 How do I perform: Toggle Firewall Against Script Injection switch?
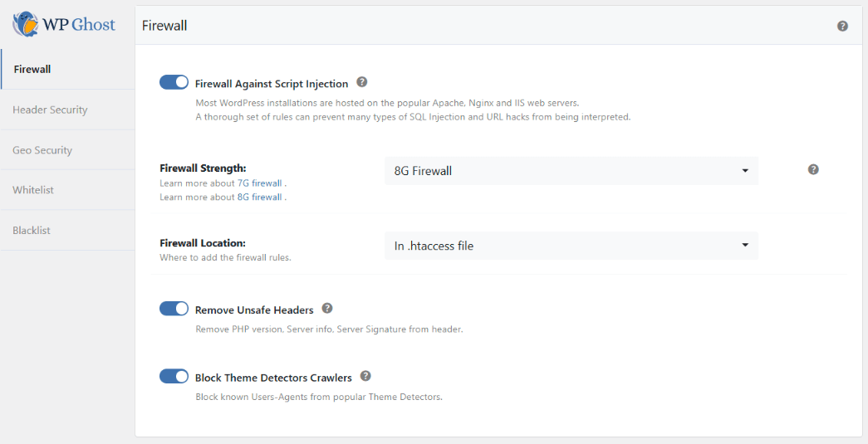[174, 82]
